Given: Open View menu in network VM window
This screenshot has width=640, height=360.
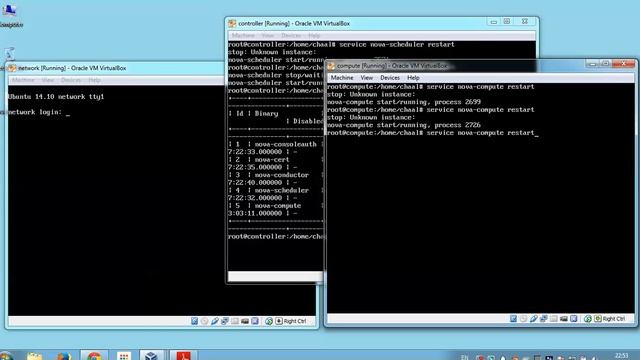Looking at the screenshot, I should point(48,80).
